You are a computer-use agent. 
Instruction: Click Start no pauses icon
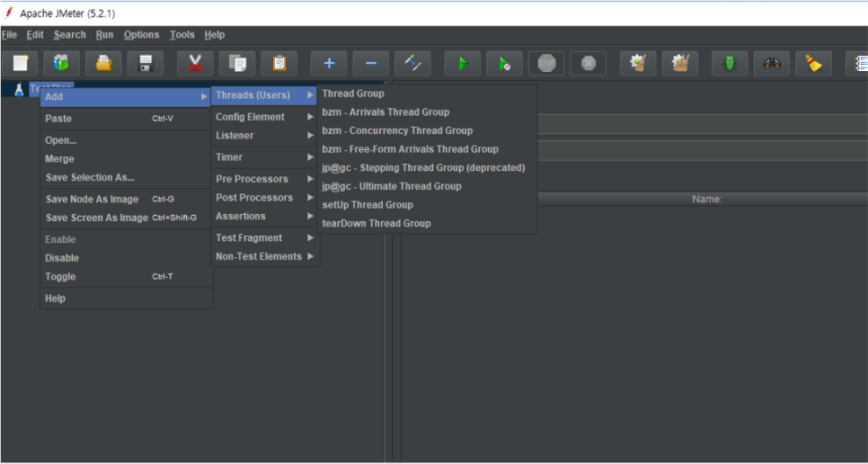click(504, 63)
